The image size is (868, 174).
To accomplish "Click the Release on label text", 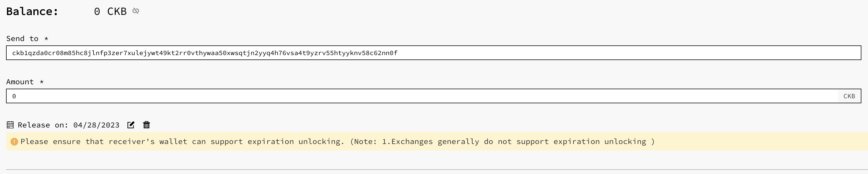I will [43, 125].
